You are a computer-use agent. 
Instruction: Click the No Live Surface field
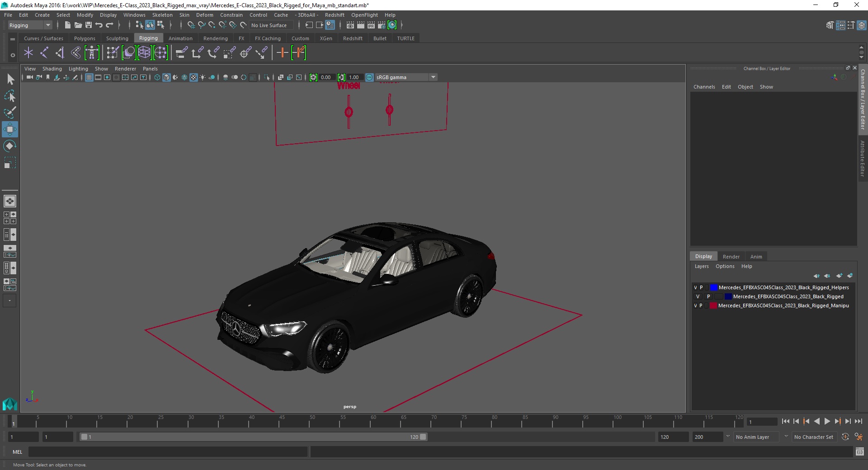point(272,25)
